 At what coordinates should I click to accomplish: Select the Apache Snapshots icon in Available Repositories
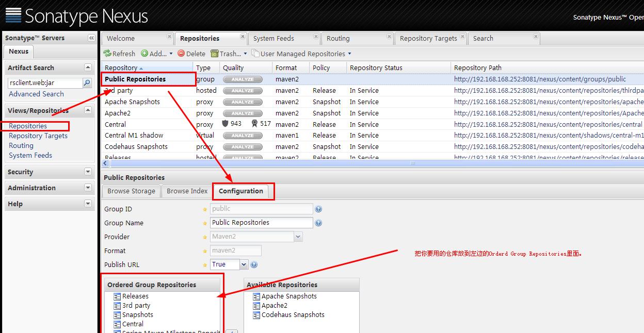(256, 296)
